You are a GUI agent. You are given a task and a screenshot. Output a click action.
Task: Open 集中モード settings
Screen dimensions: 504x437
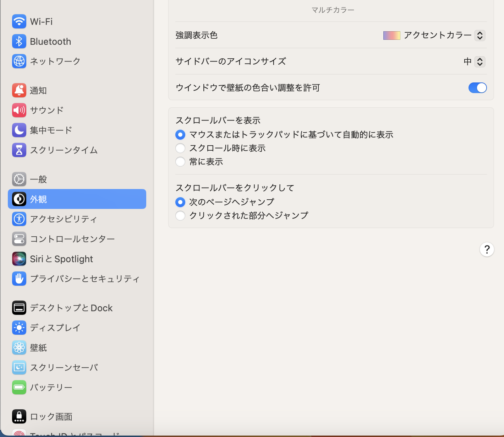77,130
